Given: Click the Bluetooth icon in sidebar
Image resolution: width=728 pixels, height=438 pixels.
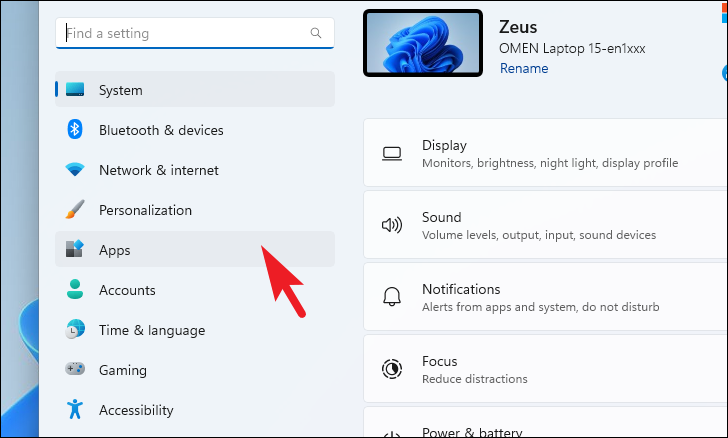Looking at the screenshot, I should [75, 129].
